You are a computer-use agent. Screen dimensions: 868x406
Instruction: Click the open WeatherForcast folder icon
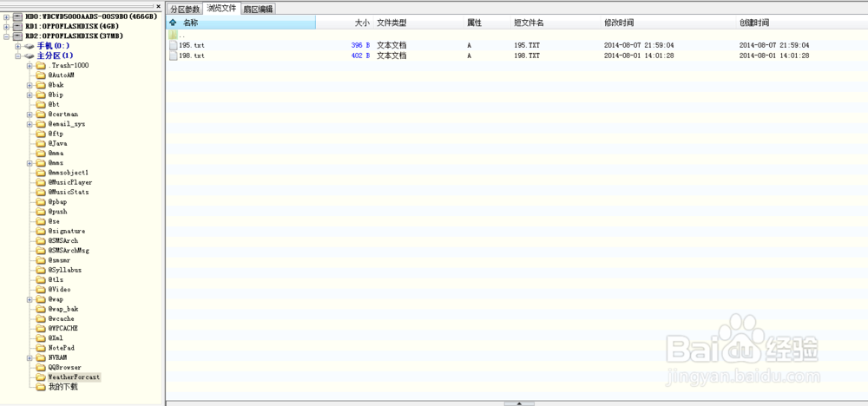pyautogui.click(x=41, y=377)
